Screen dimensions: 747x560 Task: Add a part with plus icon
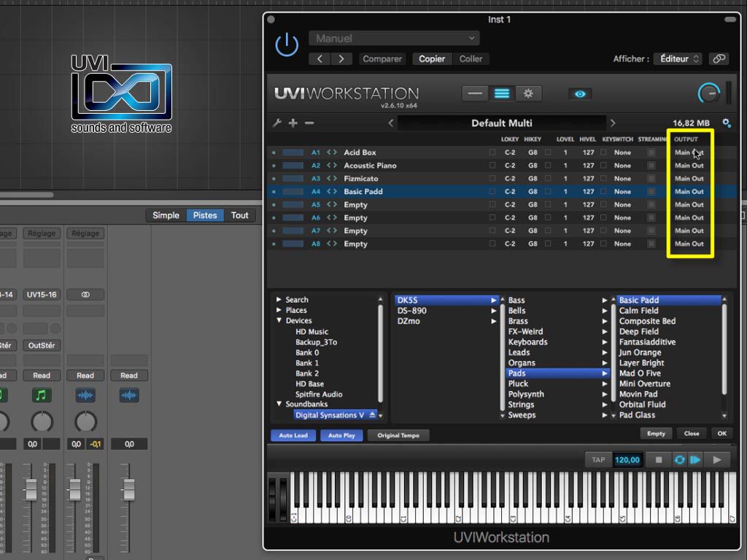(293, 122)
